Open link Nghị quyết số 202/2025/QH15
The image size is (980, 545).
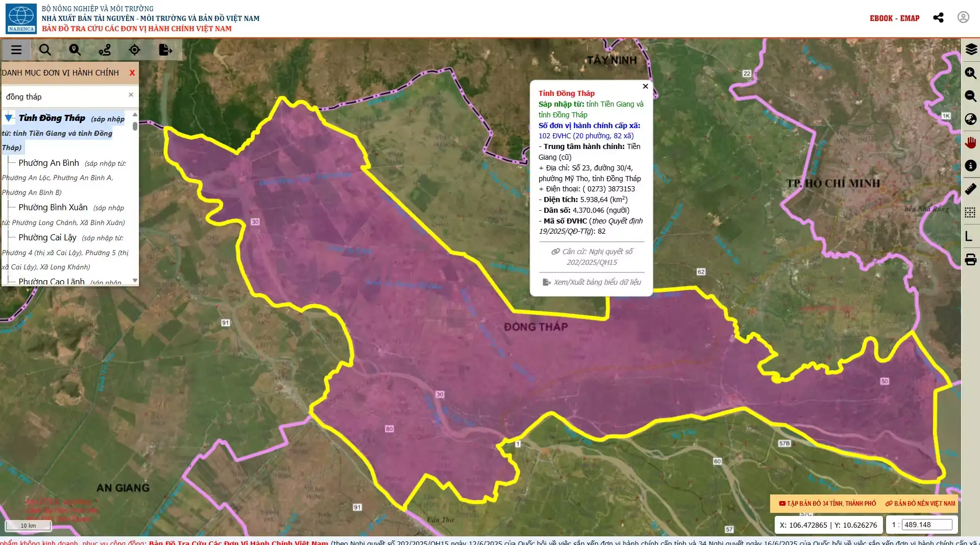tap(592, 257)
